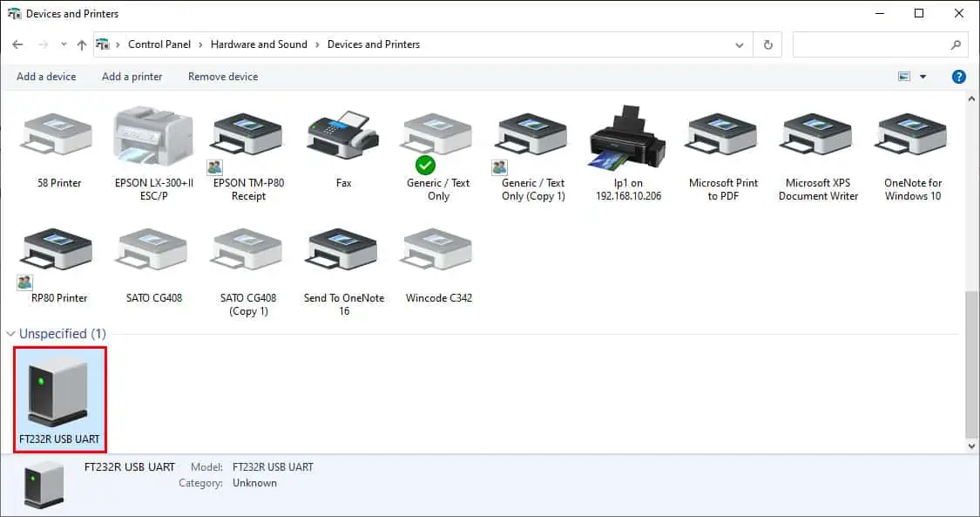Select Microsoft Print to PDF printer

[723, 139]
